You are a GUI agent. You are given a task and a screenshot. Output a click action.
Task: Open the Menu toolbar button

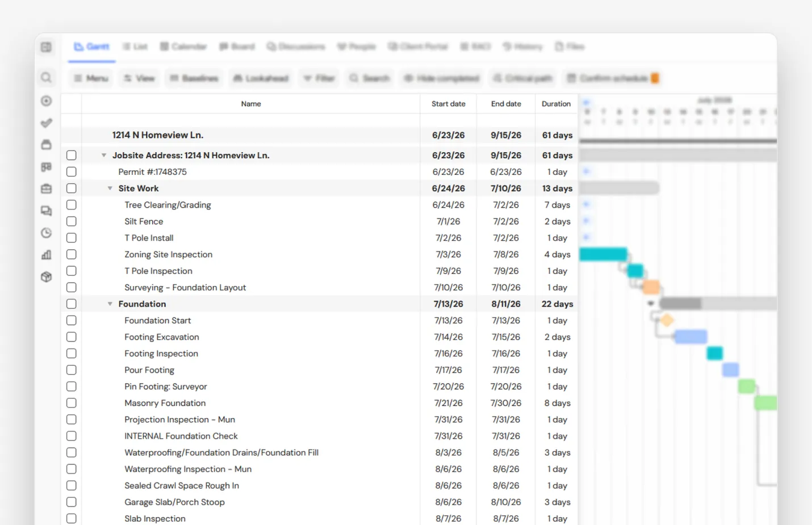tap(91, 78)
